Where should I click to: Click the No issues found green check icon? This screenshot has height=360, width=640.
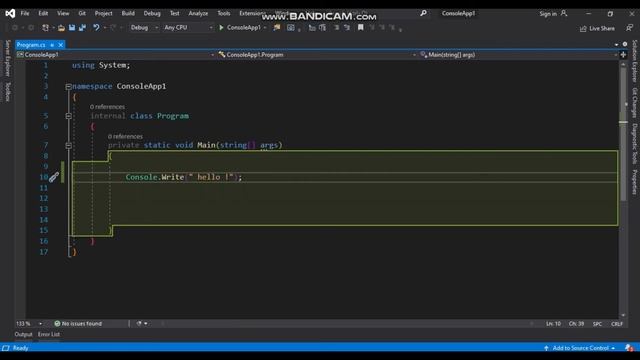pos(57,324)
